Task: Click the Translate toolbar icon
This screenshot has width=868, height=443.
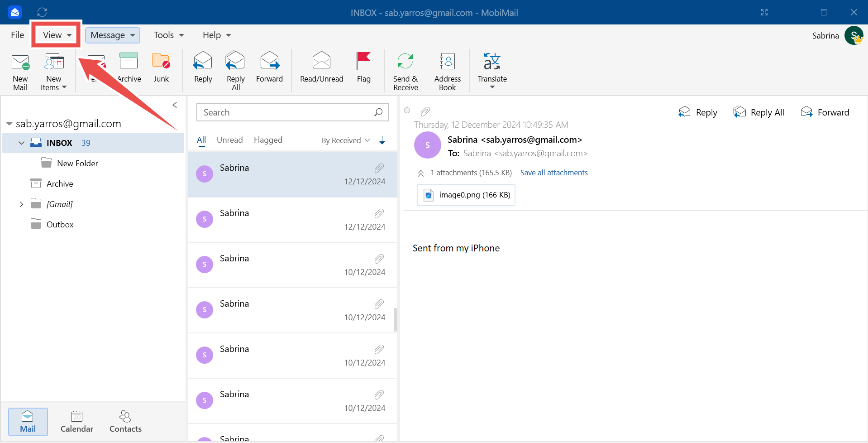Action: click(x=492, y=62)
